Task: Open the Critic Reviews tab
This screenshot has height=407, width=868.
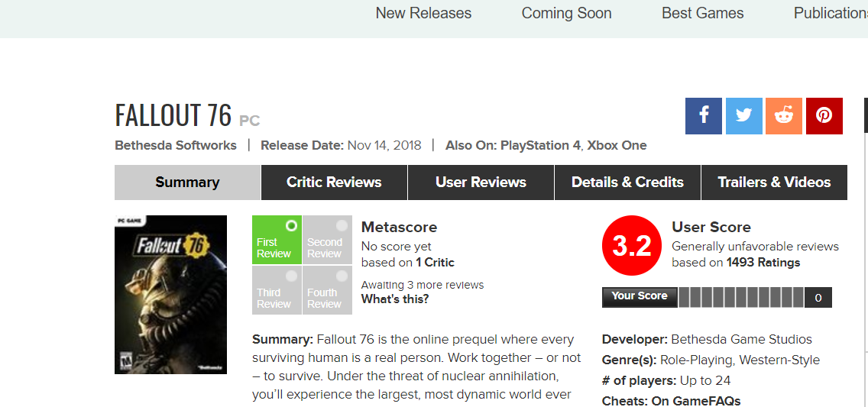Action: pyautogui.click(x=334, y=183)
